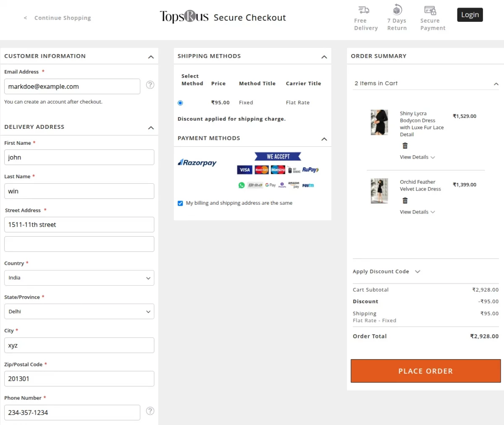Image resolution: width=504 pixels, height=425 pixels.
Task: Click the Google Pay payment icon
Action: (270, 185)
